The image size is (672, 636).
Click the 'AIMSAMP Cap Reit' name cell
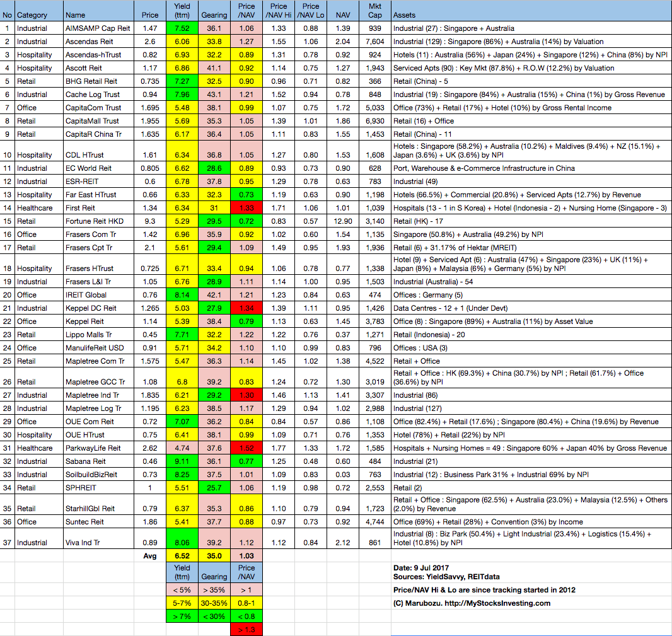coord(98,28)
